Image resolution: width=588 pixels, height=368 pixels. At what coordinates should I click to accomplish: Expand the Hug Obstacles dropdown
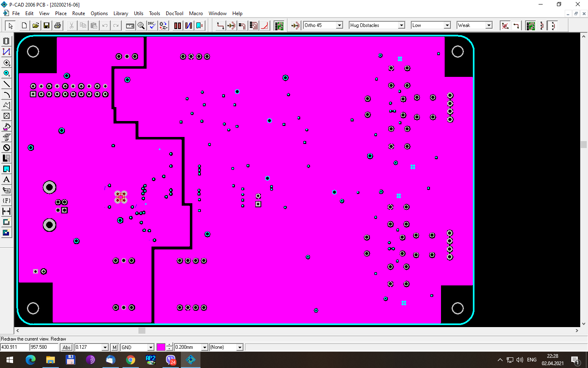pos(401,25)
